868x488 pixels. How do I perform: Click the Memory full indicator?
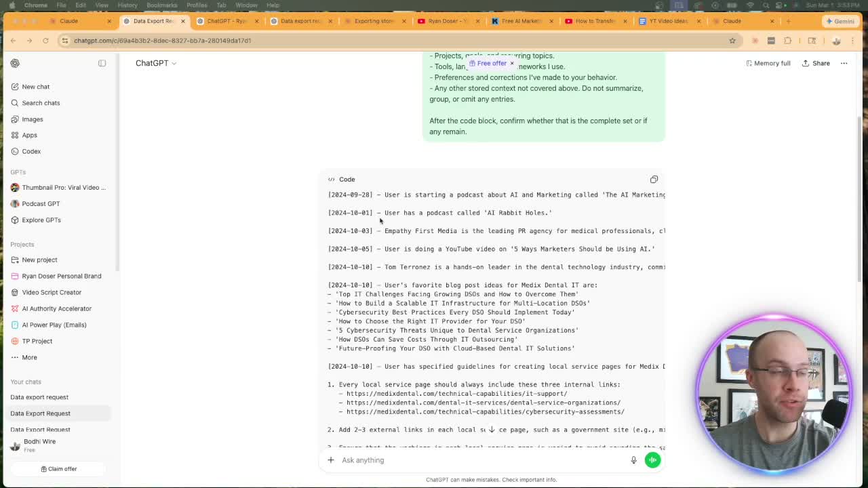click(768, 63)
